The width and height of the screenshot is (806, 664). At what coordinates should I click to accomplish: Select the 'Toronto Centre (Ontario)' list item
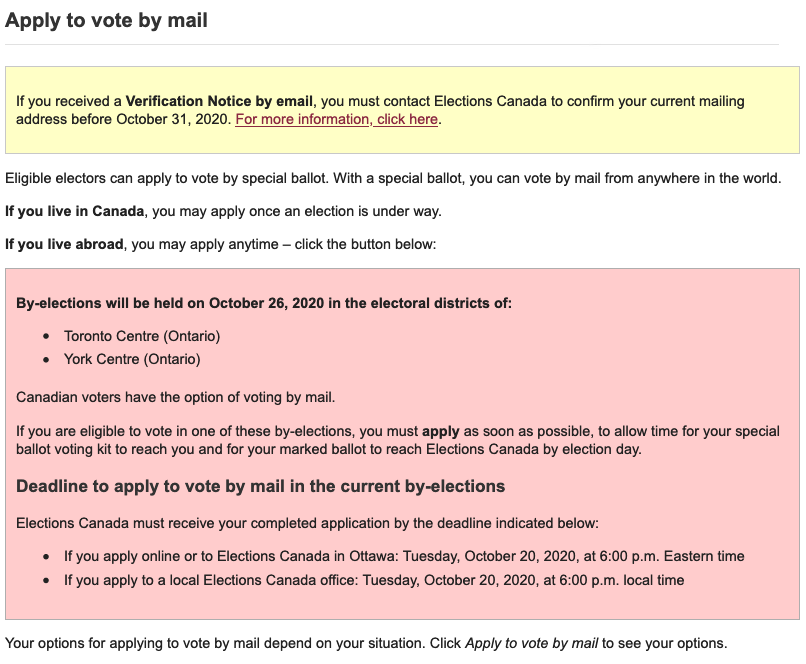142,336
